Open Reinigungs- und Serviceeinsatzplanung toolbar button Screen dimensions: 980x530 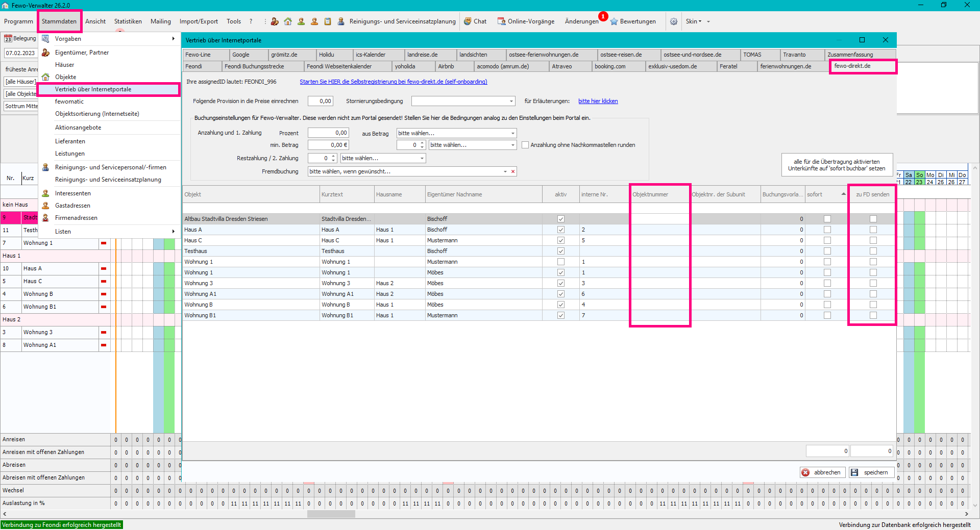[402, 21]
